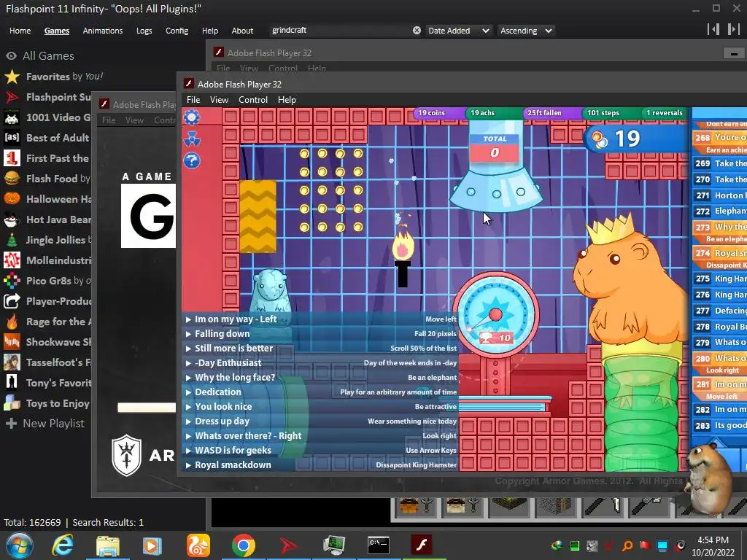Open the First Past the playlist icon
747x560 pixels.
tap(12, 158)
